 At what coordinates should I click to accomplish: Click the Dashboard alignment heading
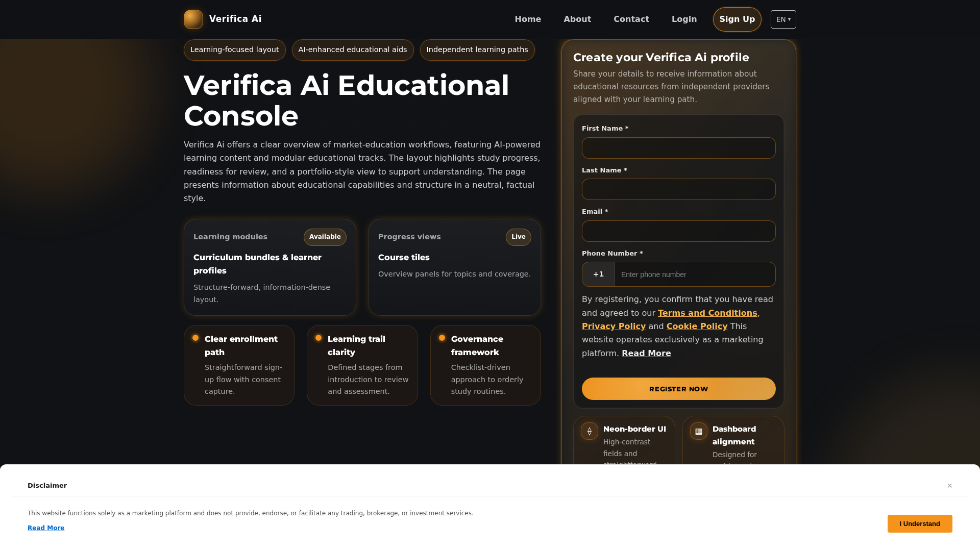pyautogui.click(x=734, y=436)
